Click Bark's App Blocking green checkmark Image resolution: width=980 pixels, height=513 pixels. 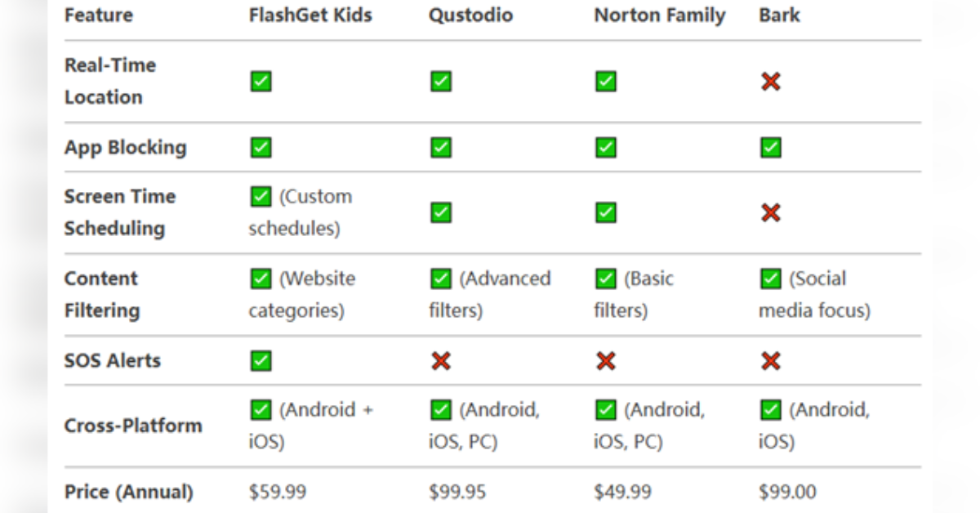pyautogui.click(x=770, y=148)
